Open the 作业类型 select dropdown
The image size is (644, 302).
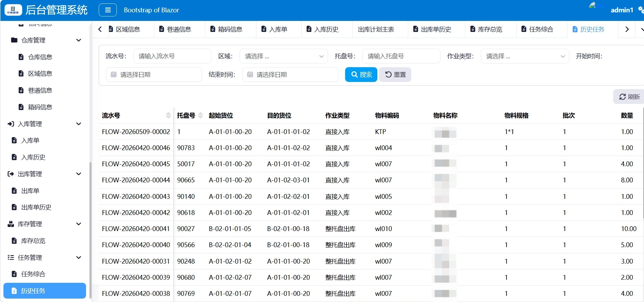pos(525,56)
